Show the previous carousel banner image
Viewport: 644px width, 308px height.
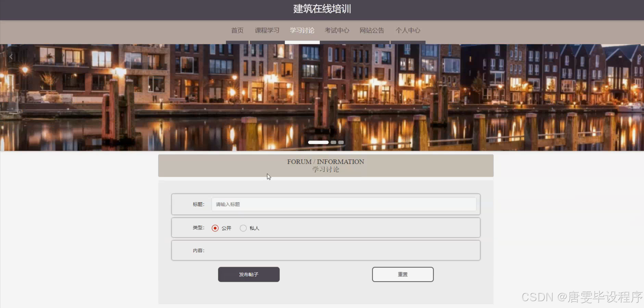pos(11,57)
